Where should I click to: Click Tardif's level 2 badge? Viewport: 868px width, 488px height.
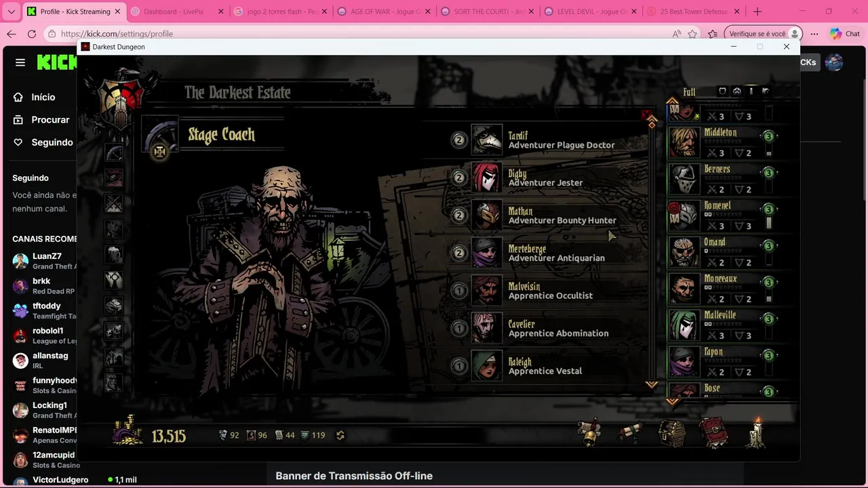point(459,140)
